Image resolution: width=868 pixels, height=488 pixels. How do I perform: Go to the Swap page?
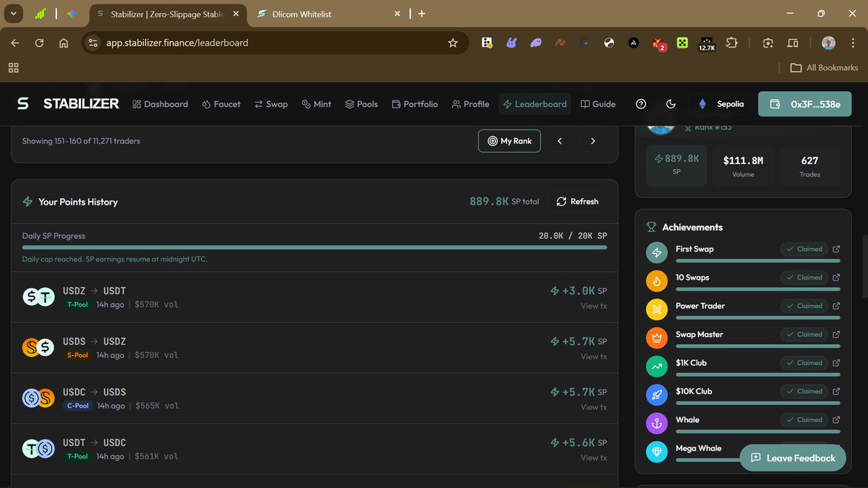[x=271, y=104]
